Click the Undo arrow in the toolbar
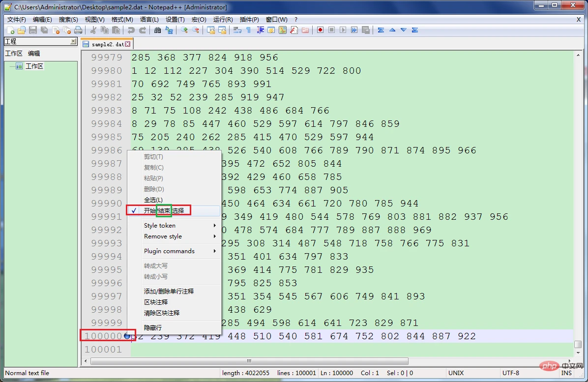Image resolution: width=588 pixels, height=382 pixels. (131, 30)
